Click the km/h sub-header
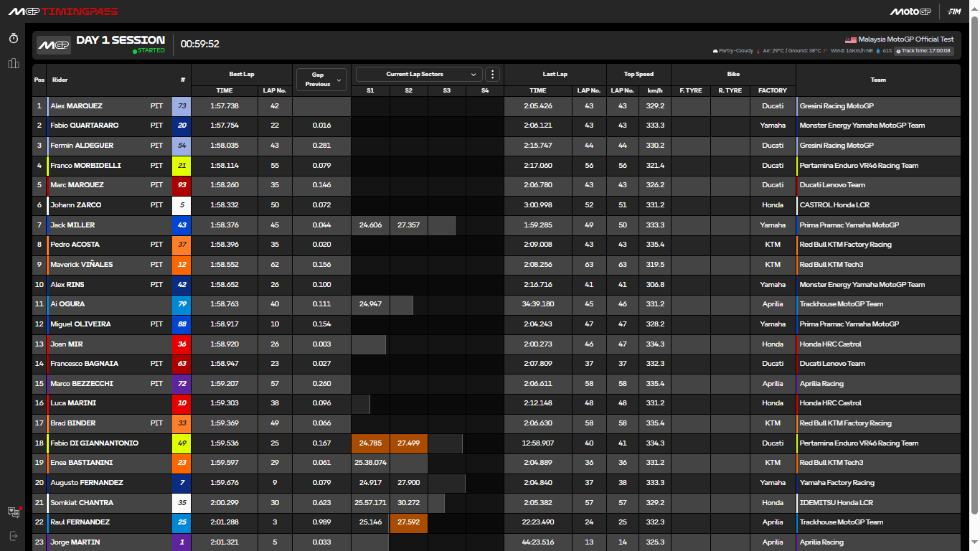The width and height of the screenshot is (980, 551). click(654, 90)
